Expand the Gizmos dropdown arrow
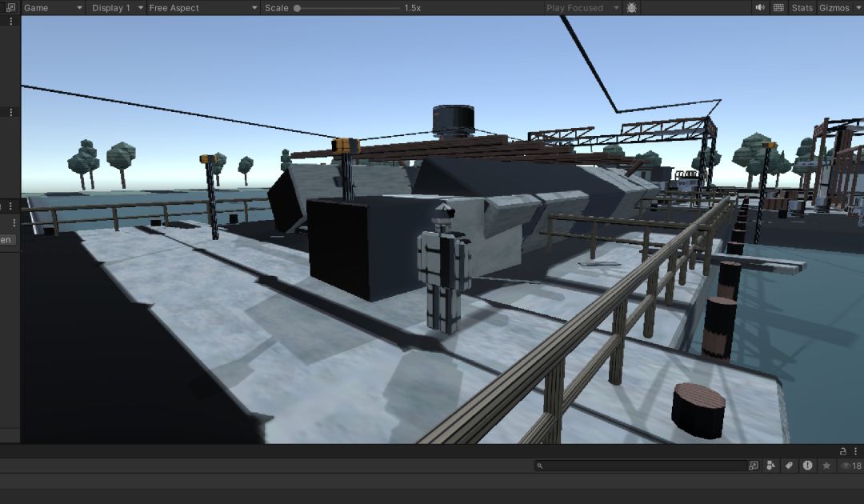Viewport: 864px width, 504px height. pyautogui.click(x=857, y=8)
